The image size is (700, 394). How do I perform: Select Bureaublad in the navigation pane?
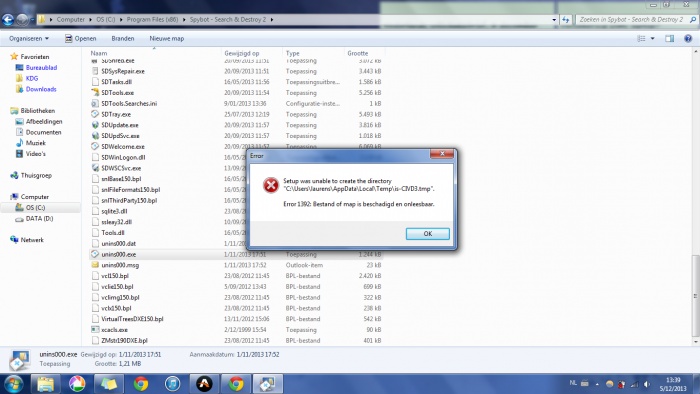click(x=41, y=68)
